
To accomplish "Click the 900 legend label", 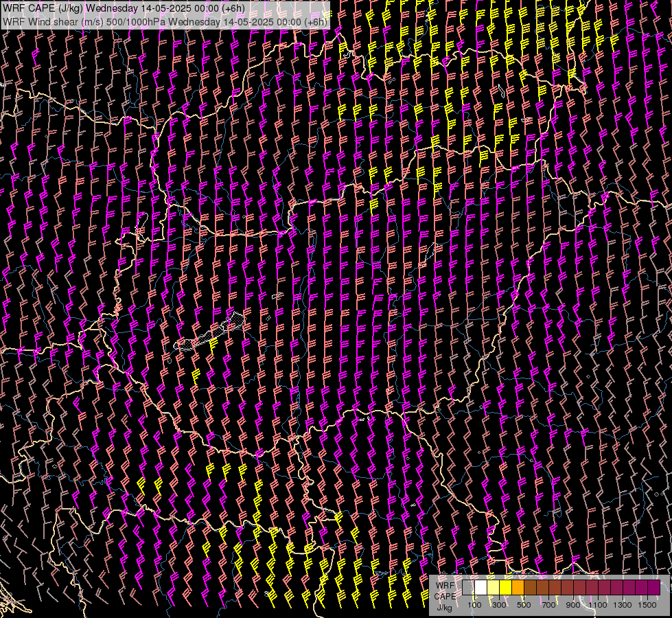I will coord(573,605).
